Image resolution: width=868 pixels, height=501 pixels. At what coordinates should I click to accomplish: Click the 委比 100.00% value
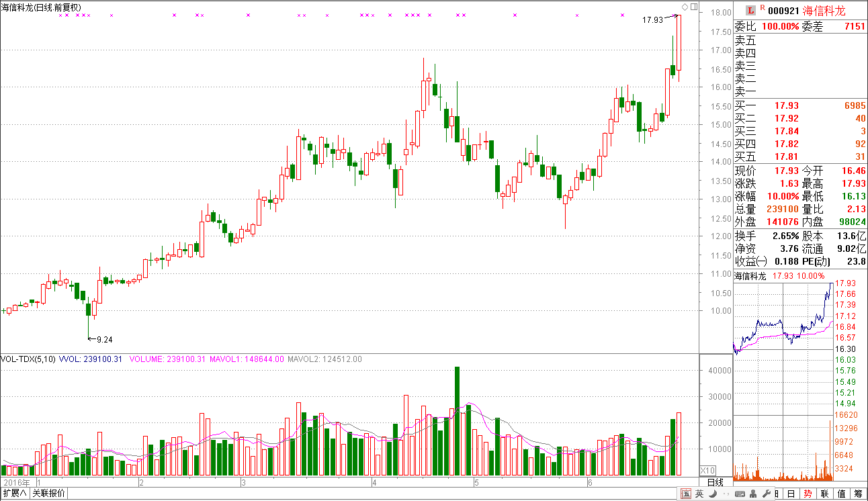click(781, 26)
